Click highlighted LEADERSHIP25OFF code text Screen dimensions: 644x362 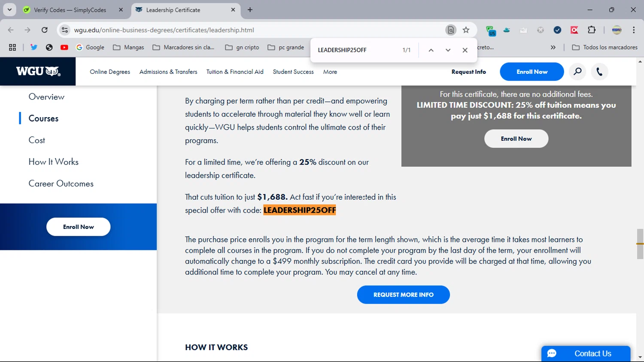point(300,210)
